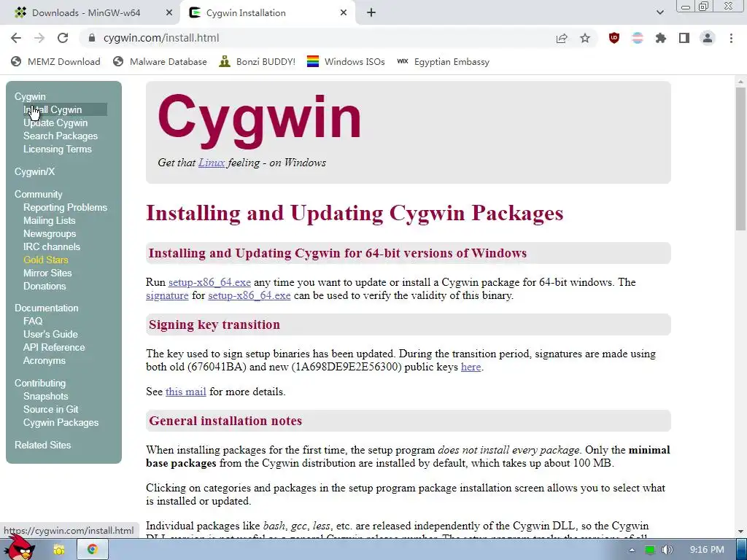
Task: Open Newsgroups sidebar link
Action: [x=50, y=234]
